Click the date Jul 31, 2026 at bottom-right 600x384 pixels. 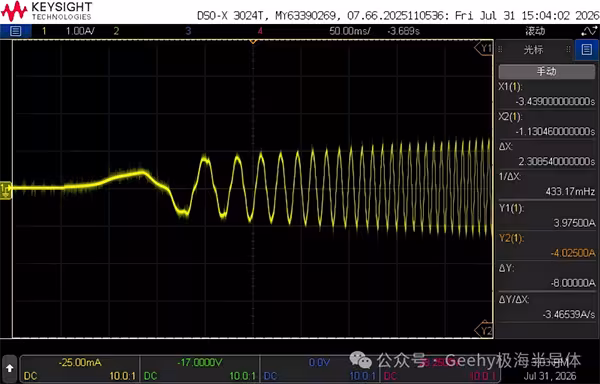point(550,376)
